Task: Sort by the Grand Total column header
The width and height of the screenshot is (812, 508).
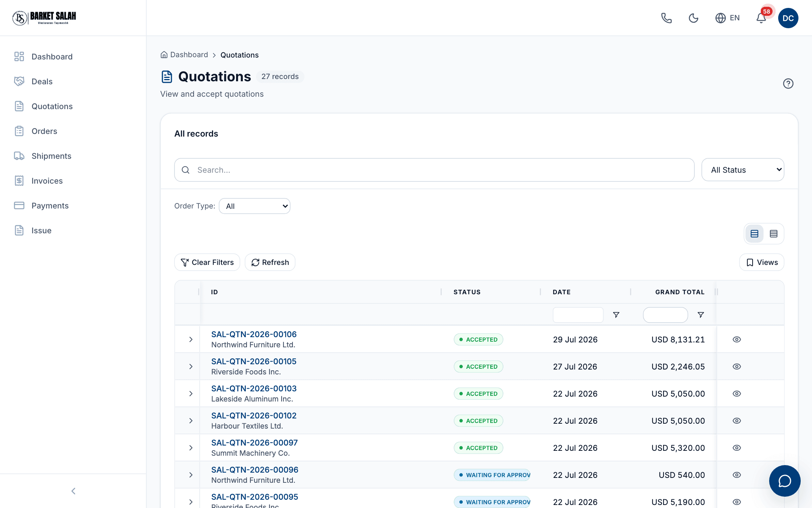Action: pyautogui.click(x=680, y=292)
